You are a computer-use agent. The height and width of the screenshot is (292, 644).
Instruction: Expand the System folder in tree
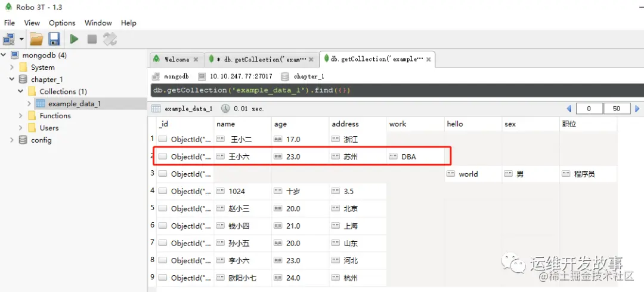coord(12,67)
